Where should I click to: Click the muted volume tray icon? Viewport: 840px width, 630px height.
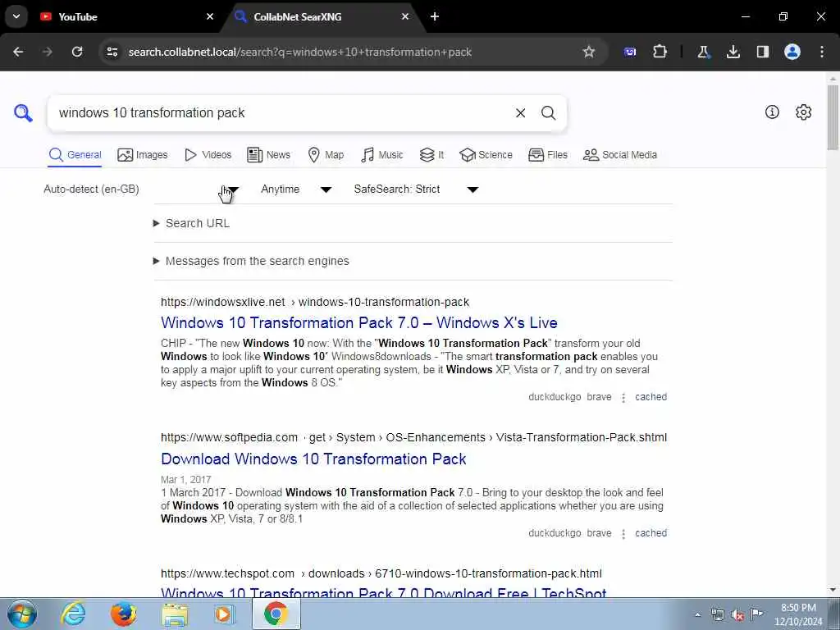737,614
